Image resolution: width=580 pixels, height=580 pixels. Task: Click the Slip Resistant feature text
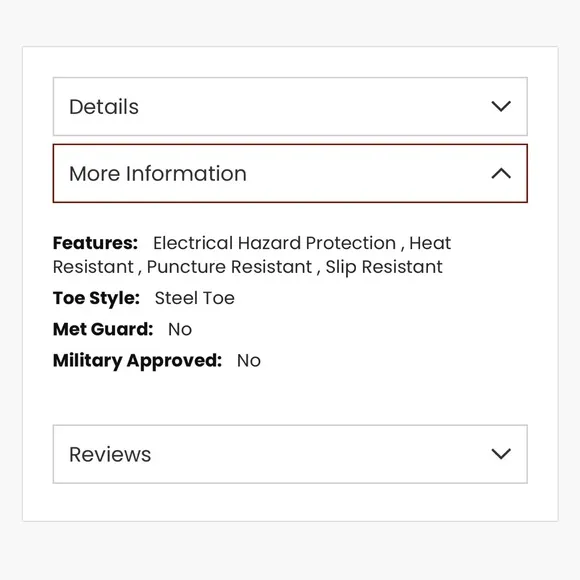click(x=384, y=267)
